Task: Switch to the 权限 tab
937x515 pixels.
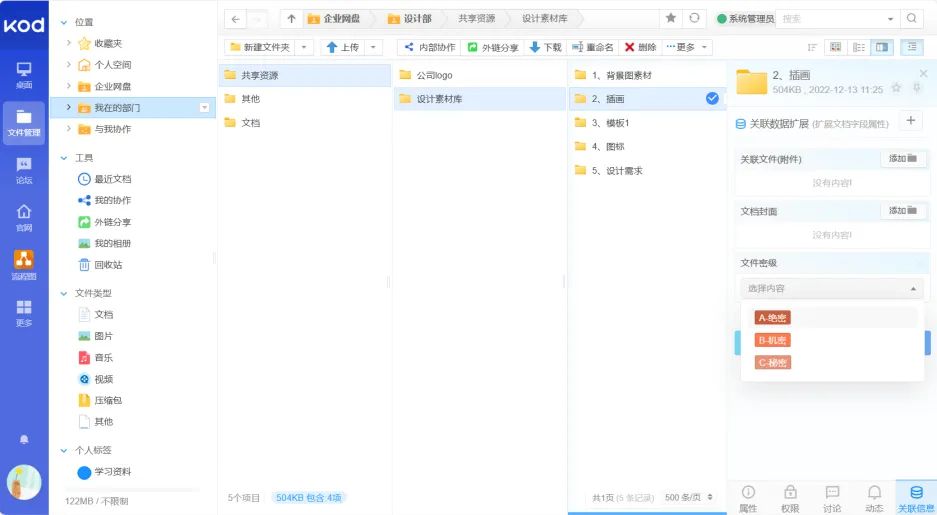Action: coord(790,498)
